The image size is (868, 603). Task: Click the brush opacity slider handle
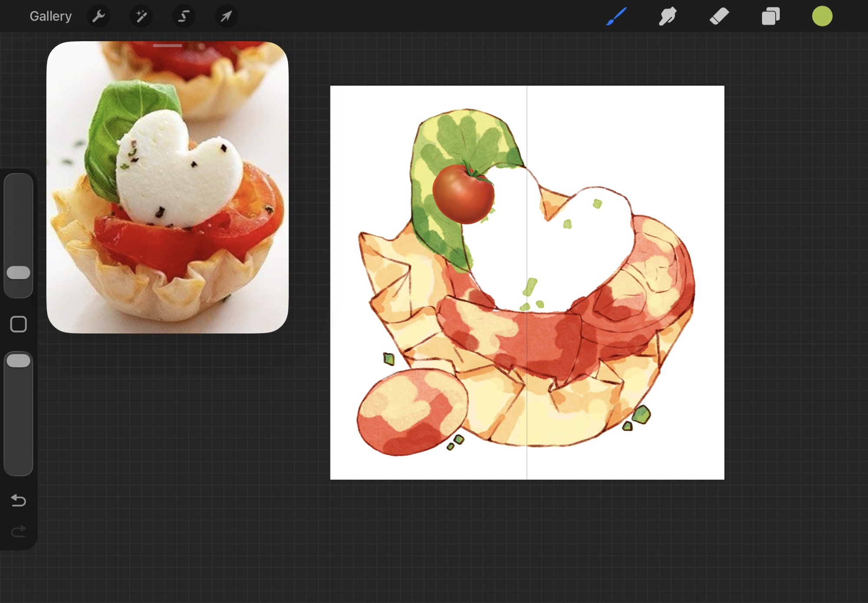coord(19,361)
